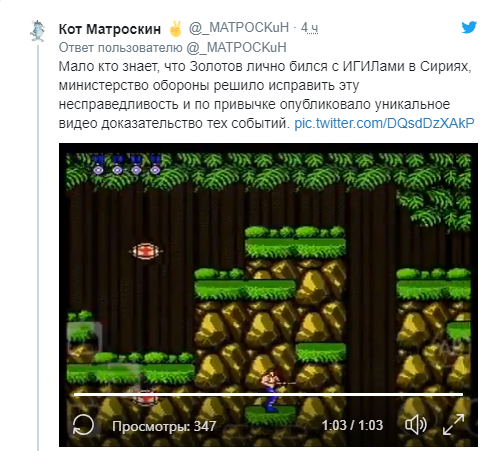The width and height of the screenshot is (497, 451).
Task: Open the Кот Матроскин profile name
Action: click(110, 29)
